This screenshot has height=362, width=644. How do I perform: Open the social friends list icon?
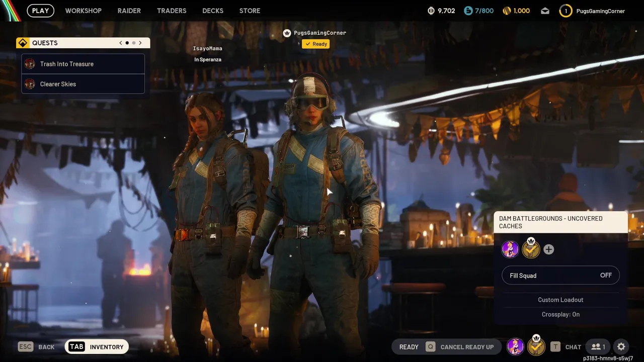tap(598, 346)
